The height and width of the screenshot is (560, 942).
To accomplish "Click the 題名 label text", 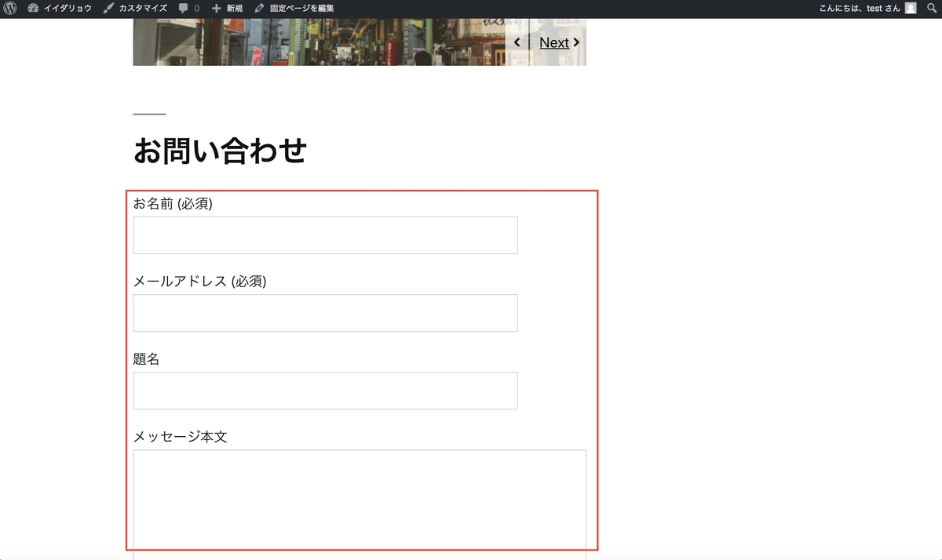I will tap(146, 359).
